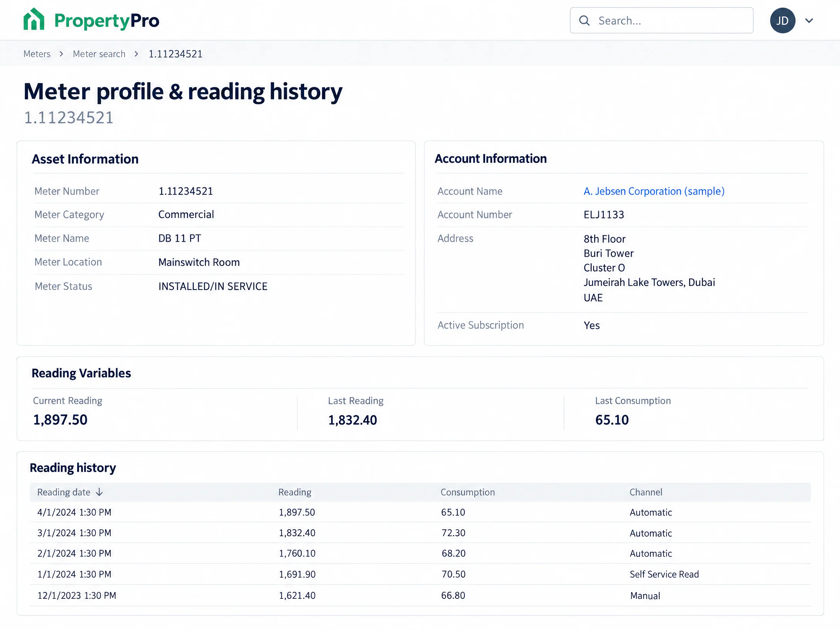Expand the user menu chevron
The height and width of the screenshot is (630, 840).
pos(809,21)
